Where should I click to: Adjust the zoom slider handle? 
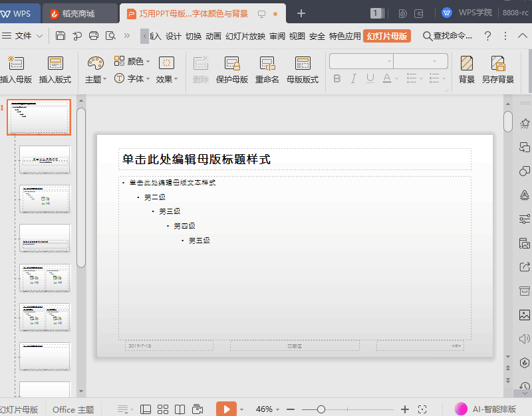(x=321, y=409)
